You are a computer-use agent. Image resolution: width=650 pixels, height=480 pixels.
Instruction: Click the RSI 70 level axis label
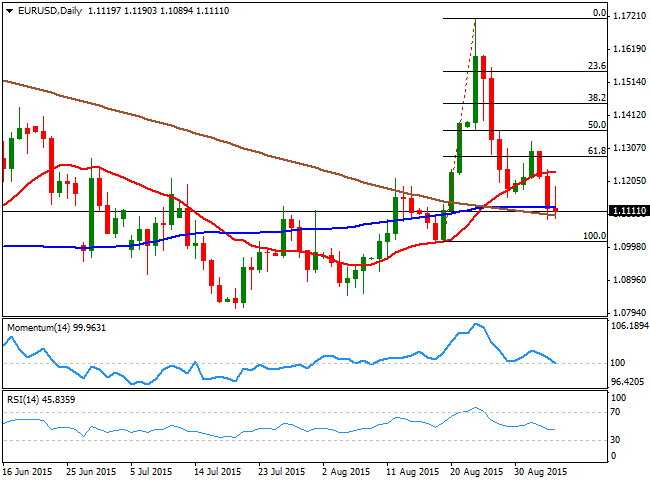click(x=617, y=411)
